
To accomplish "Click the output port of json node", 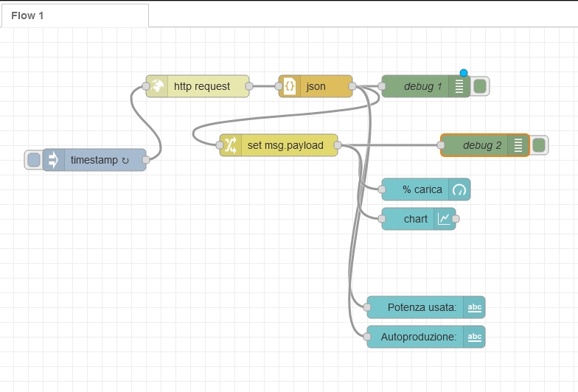I will pos(352,86).
